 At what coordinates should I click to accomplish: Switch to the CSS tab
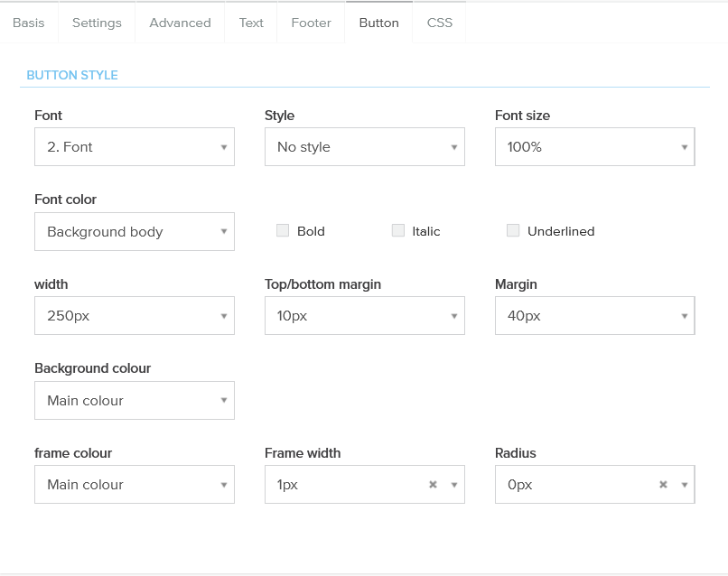tap(440, 23)
